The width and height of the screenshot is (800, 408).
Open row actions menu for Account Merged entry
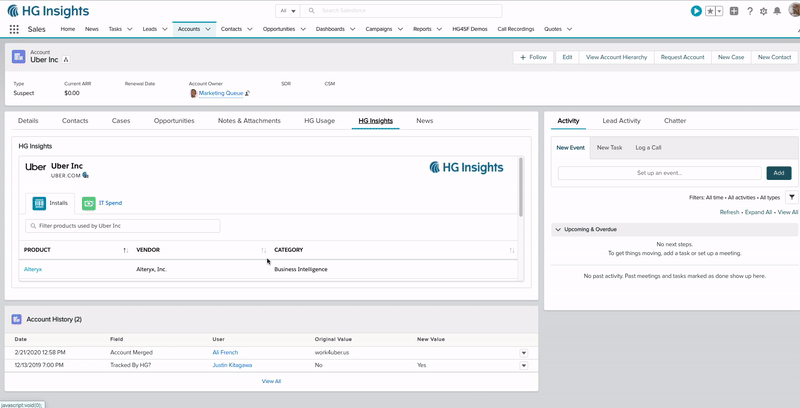[523, 353]
